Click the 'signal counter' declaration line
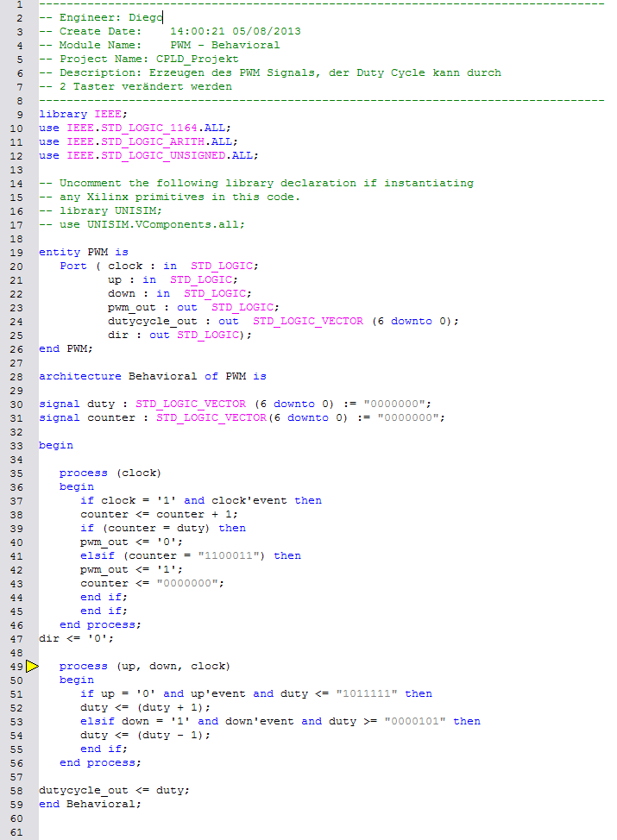This screenshot has height=840, width=617. pyautogui.click(x=242, y=418)
